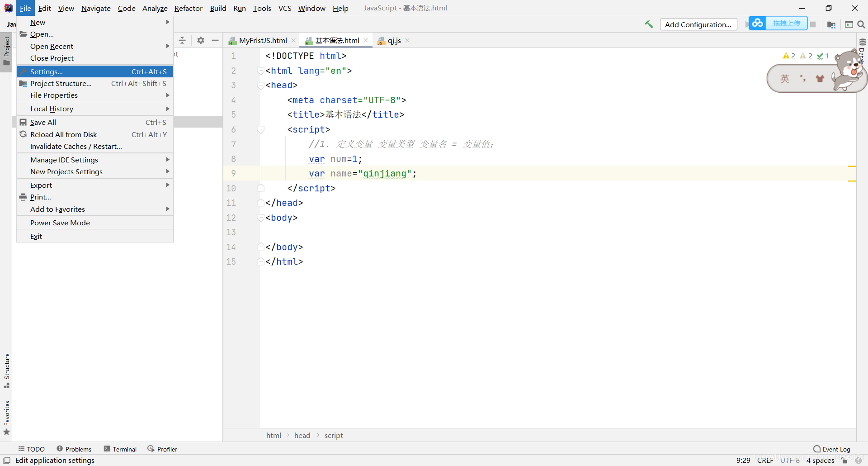
Task: Hide project panel with minus icon
Action: 215,40
